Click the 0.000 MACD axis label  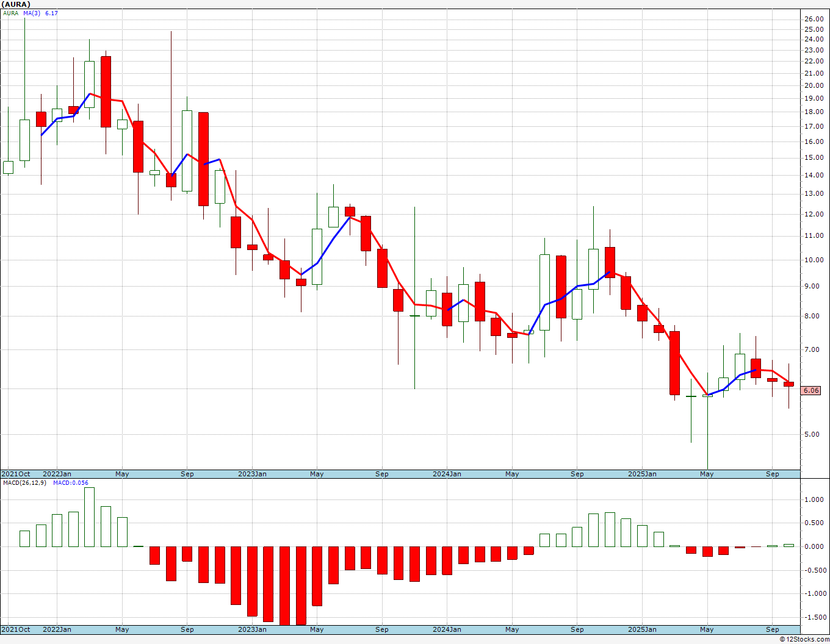[815, 546]
